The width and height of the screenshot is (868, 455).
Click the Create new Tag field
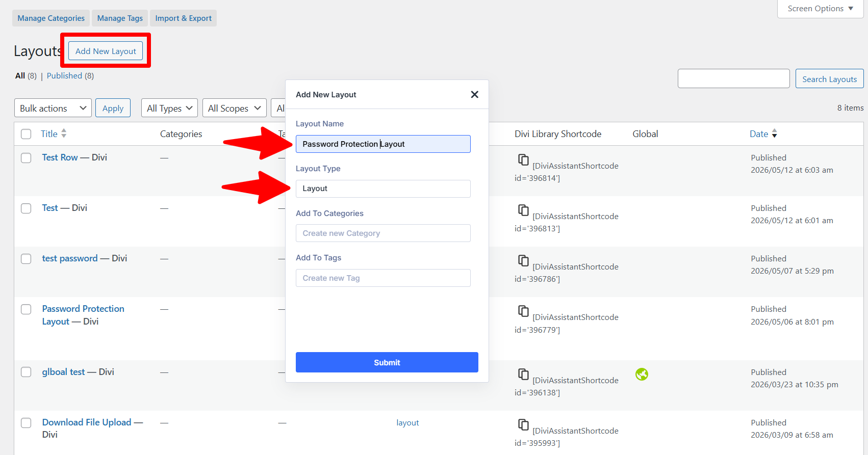coord(383,278)
